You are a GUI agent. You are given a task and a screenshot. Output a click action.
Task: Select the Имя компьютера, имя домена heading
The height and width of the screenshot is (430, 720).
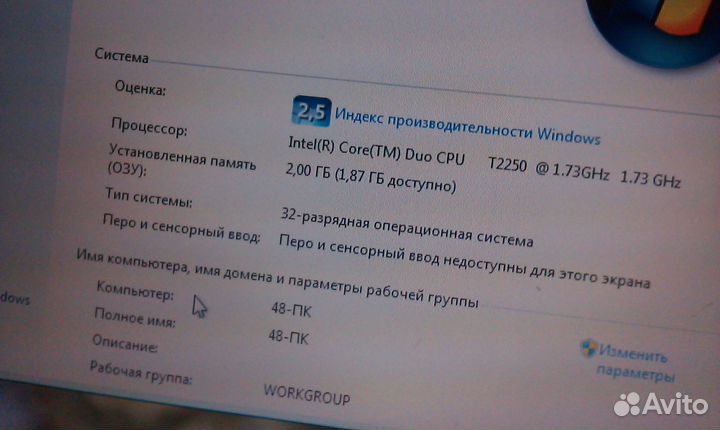(277, 277)
